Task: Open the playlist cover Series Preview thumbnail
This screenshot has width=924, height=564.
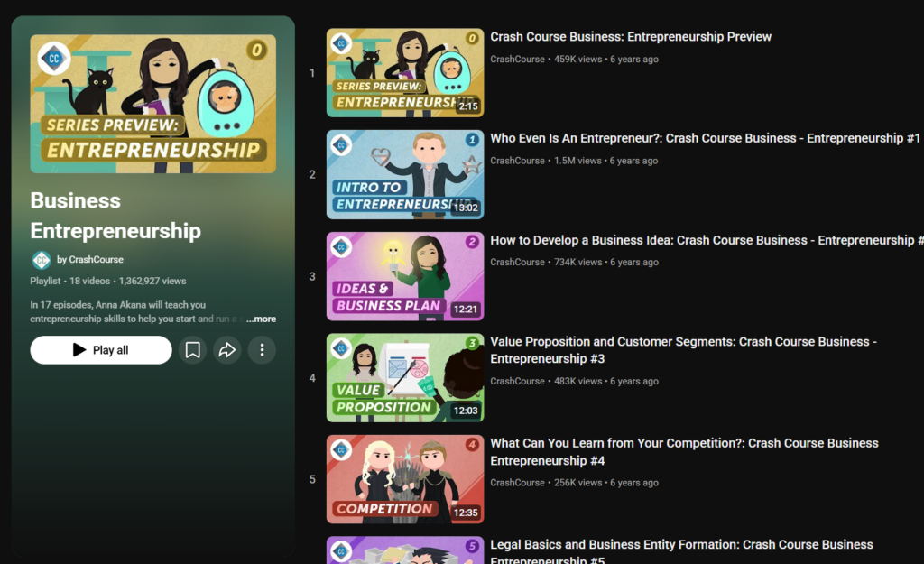Action: point(153,104)
